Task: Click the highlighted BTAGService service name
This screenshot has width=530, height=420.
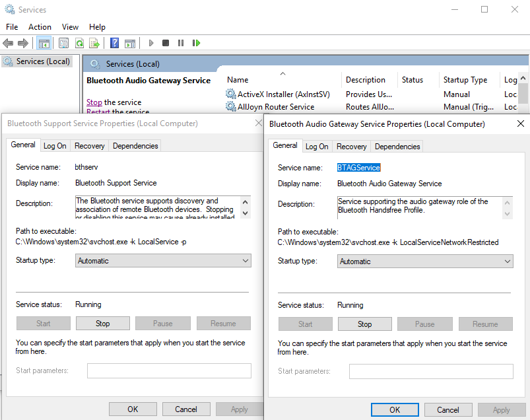Action: [x=358, y=167]
